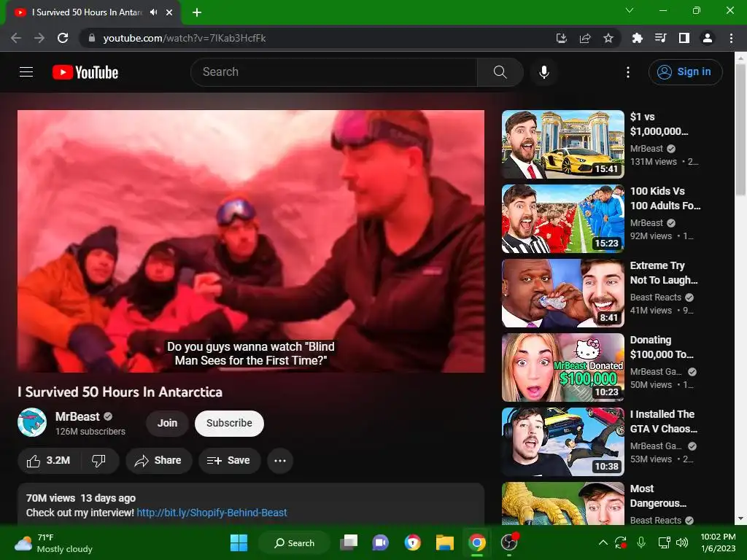Sign in to YouTube

(685, 72)
